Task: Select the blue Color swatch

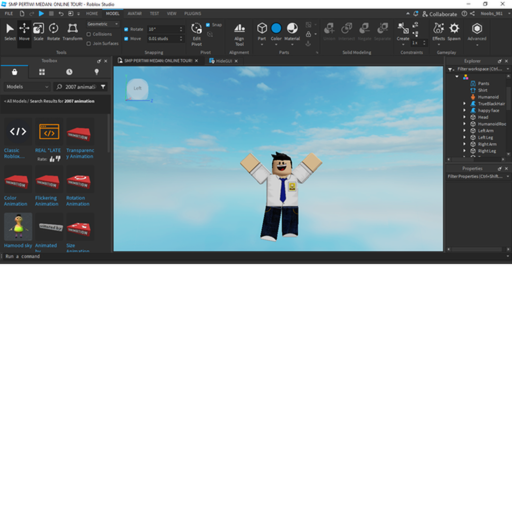Action: [x=276, y=29]
